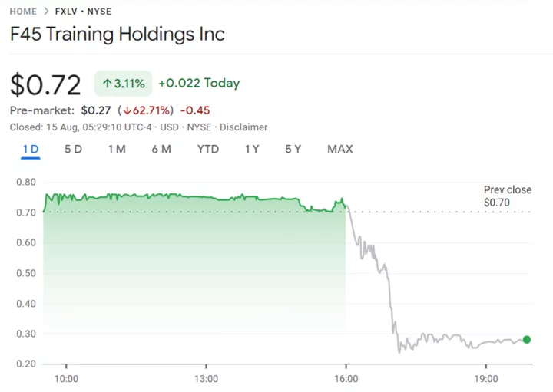553x392 pixels.
Task: Display the MAX time range
Action: tap(339, 149)
